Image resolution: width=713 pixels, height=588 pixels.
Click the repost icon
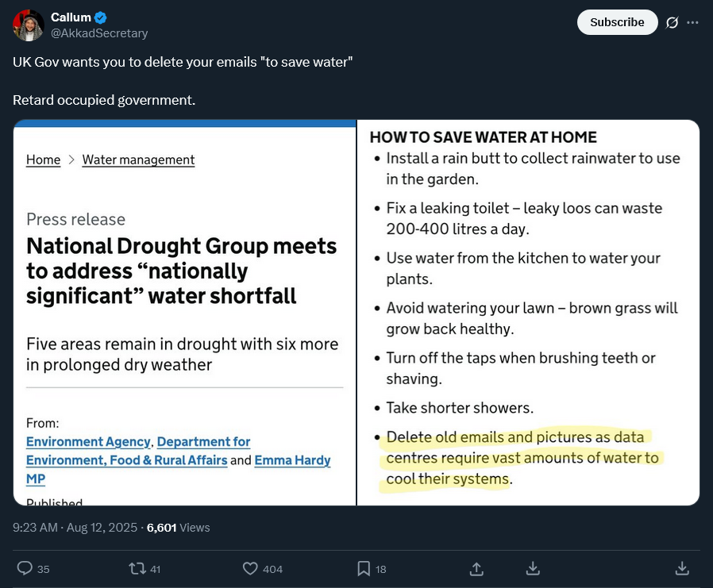(x=137, y=568)
